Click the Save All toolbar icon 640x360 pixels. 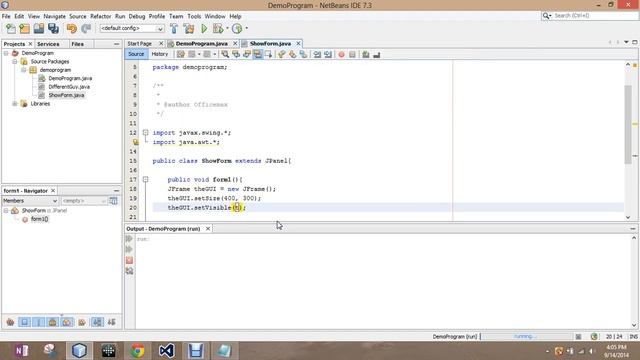click(53, 29)
